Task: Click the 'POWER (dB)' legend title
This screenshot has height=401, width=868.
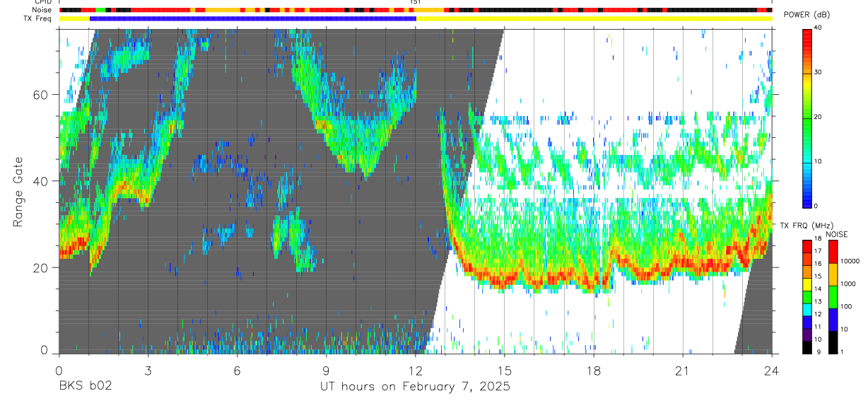Action: coord(808,16)
